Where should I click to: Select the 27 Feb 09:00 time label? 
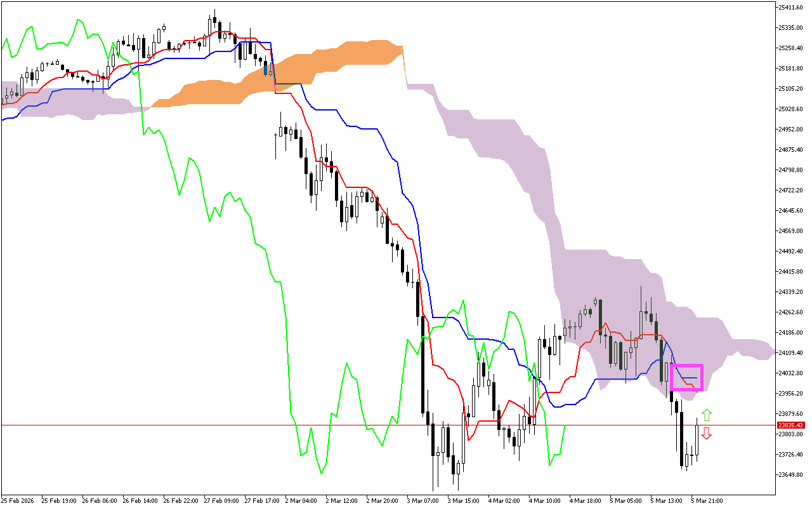point(220,500)
